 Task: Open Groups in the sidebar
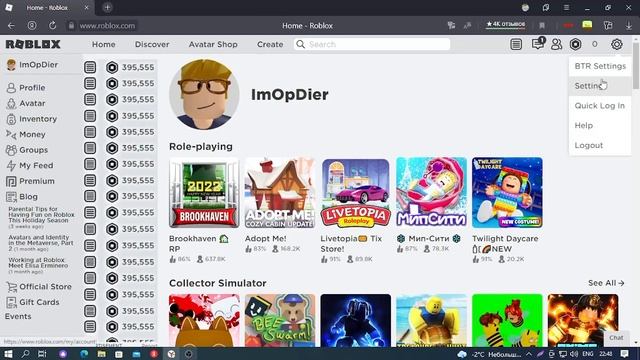[27, 150]
